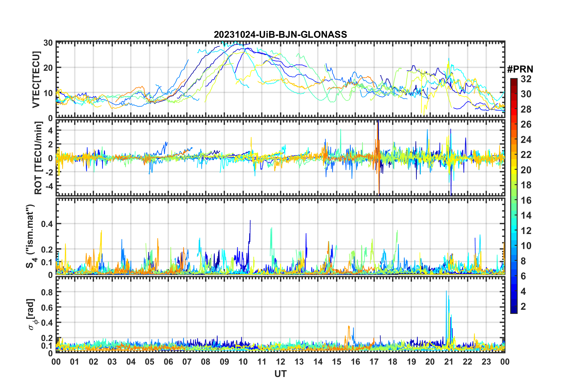
Task: Click the ROT [TECU/min] axis label
Action: (x=38, y=158)
